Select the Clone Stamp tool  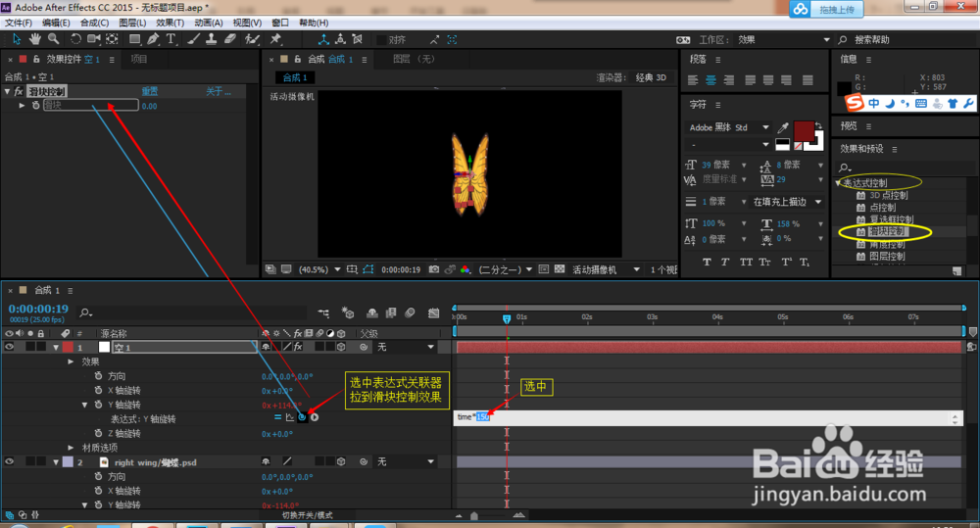(x=212, y=39)
